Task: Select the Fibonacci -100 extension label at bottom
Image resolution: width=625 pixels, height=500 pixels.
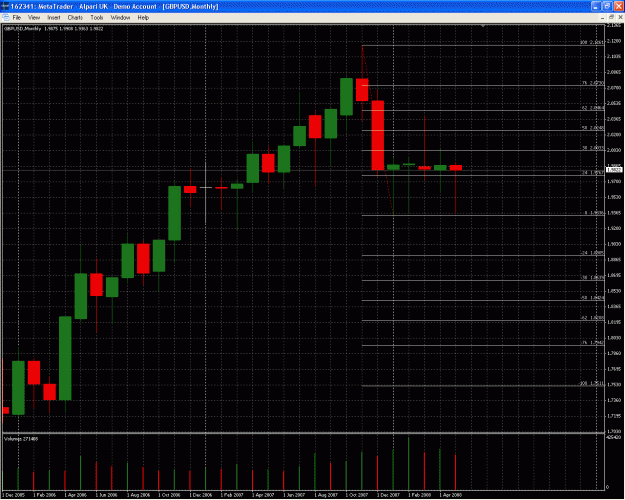Action: click(x=592, y=383)
